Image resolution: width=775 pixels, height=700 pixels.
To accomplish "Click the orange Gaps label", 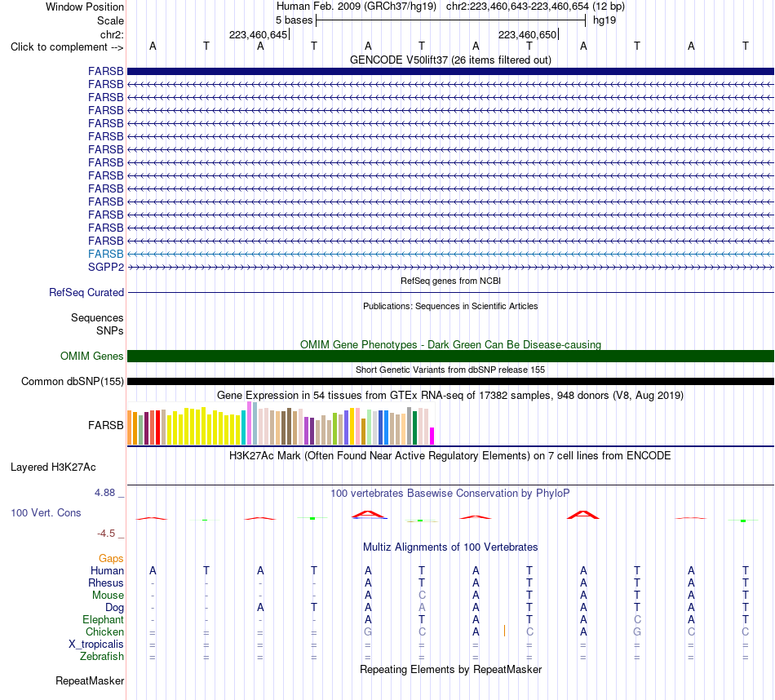I will pyautogui.click(x=111, y=559).
